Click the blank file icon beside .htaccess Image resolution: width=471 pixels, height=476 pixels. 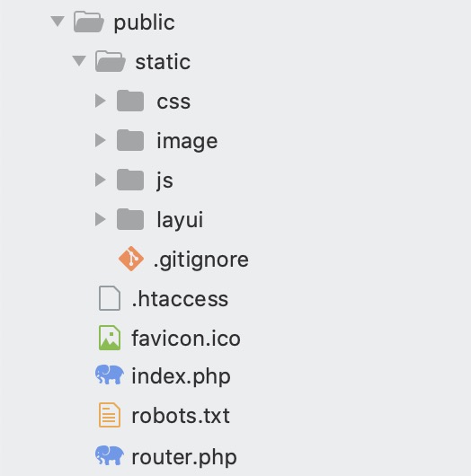pos(110,298)
